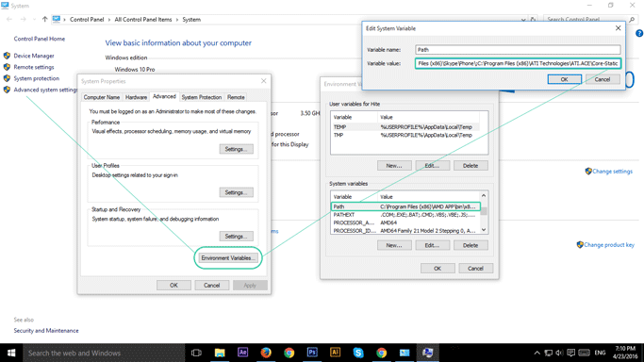Open the touch keyboard tray icon
The image size is (644, 362).
point(584,353)
